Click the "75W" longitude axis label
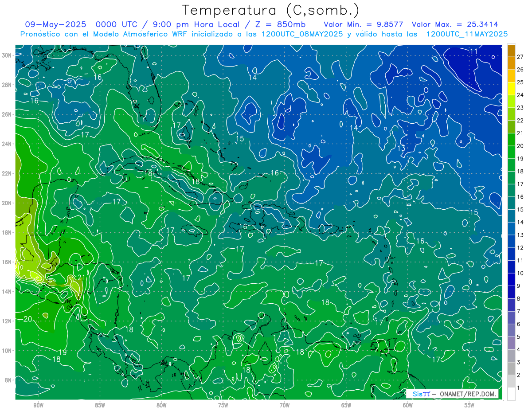 [223, 405]
